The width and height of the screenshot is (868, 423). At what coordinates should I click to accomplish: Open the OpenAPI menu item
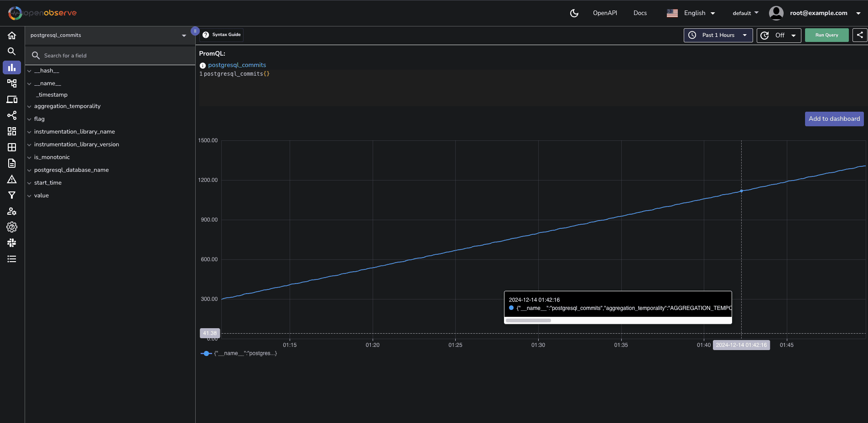click(605, 13)
